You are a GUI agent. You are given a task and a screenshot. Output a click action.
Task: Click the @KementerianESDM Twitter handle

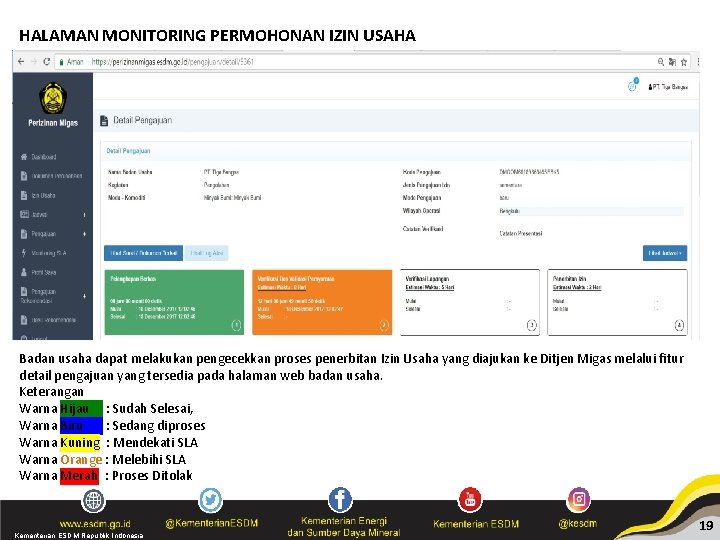[x=212, y=523]
